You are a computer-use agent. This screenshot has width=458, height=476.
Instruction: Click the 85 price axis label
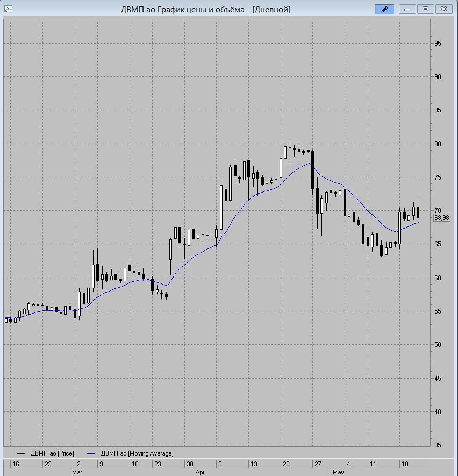coord(438,110)
